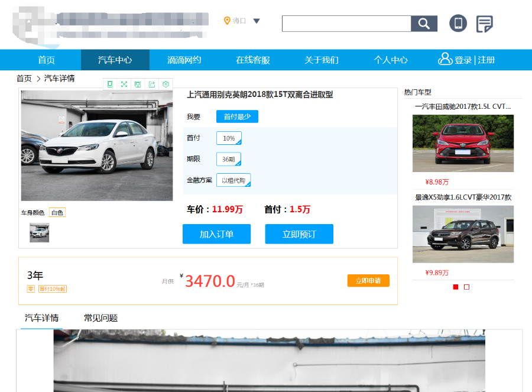Viewport: 532px width, 392px height.
Task: Click the orange location pin icon
Action: 227,21
